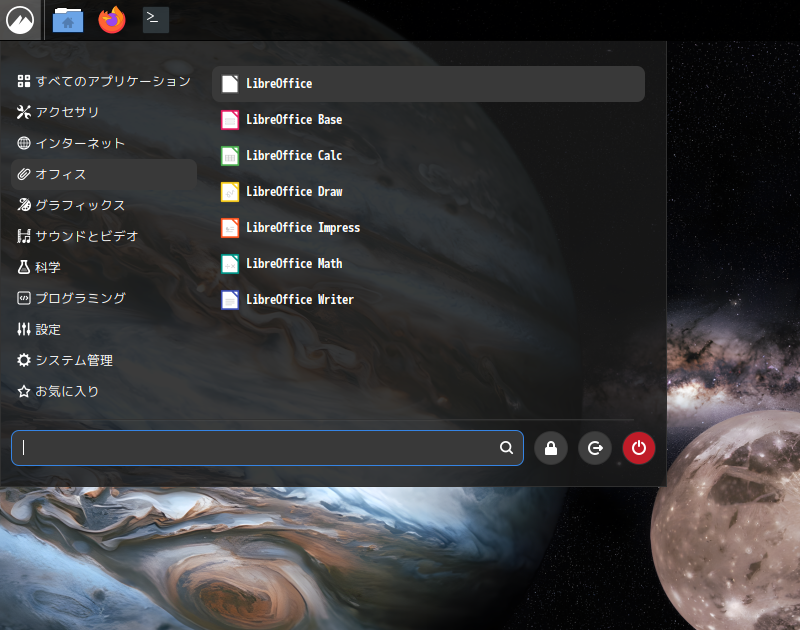
Task: Click the LibreOffice Math teal icon
Action: (230, 264)
